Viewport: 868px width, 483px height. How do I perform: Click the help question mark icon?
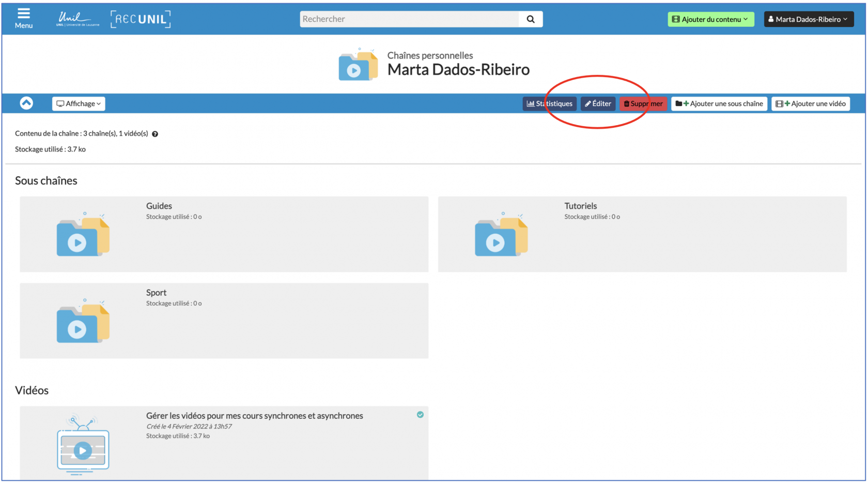click(155, 134)
